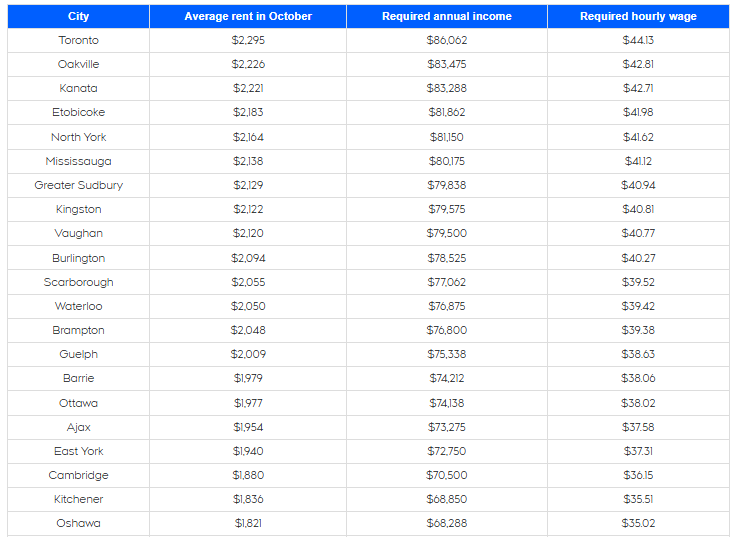737x537 pixels.
Task: Click Kanata's required income $83,288
Action: pos(447,88)
